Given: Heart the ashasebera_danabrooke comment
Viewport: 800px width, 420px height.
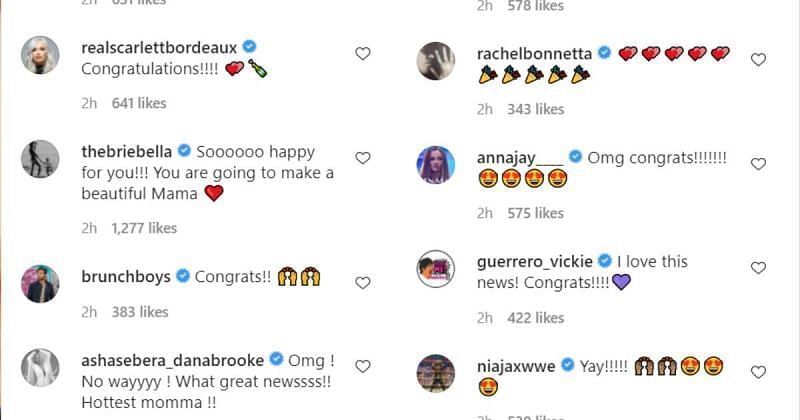Looking at the screenshot, I should pyautogui.click(x=363, y=366).
